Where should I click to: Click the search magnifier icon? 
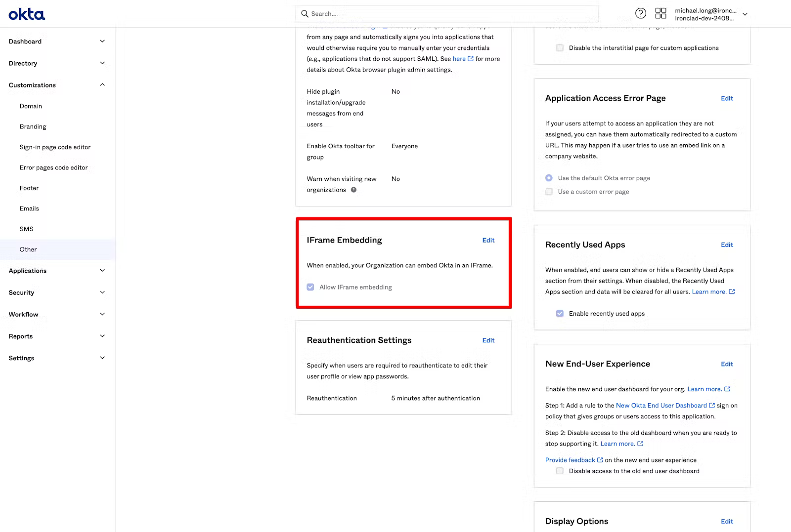(305, 14)
